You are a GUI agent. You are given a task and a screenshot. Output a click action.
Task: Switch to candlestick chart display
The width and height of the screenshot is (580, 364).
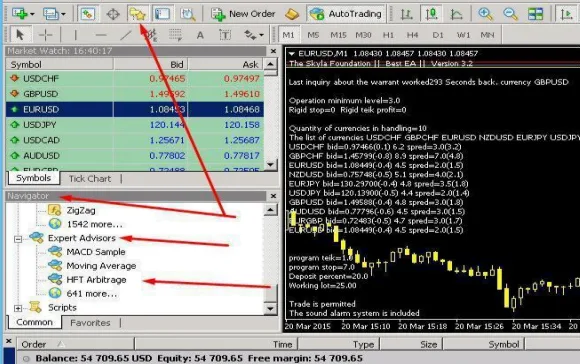click(431, 14)
